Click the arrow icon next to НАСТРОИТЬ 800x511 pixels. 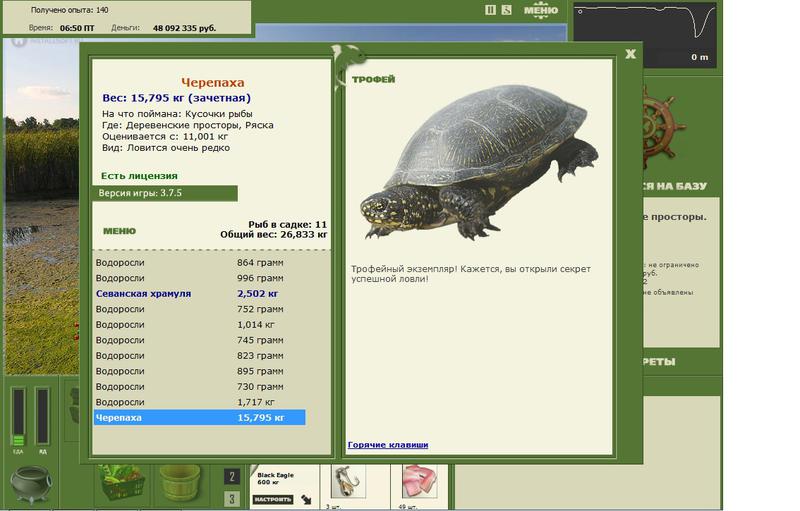(306, 499)
